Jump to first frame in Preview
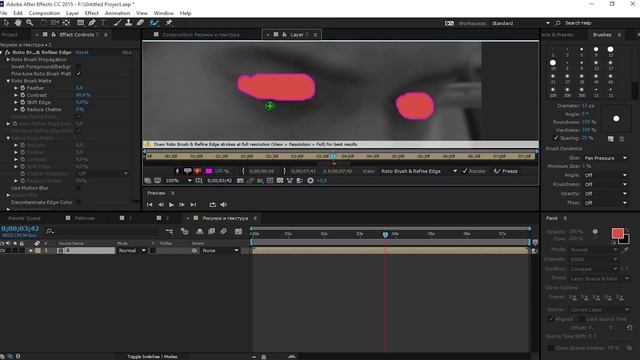The height and width of the screenshot is (360, 640). click(150, 204)
